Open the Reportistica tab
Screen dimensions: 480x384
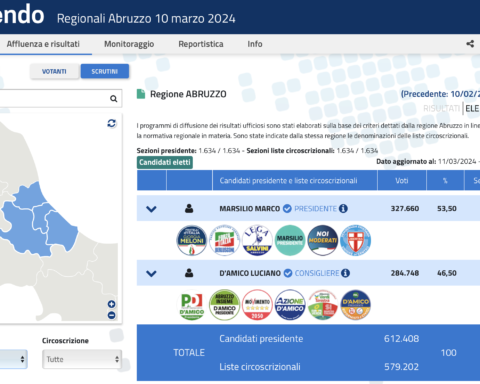201,44
